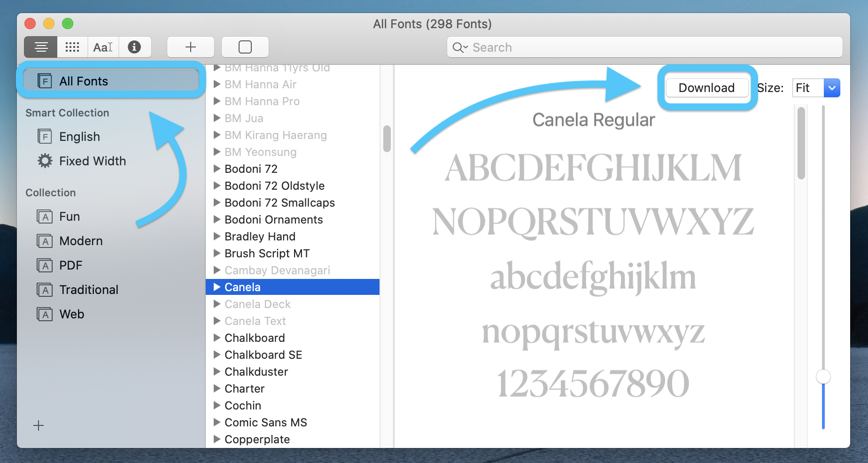Adjust the preview size slider
The width and height of the screenshot is (868, 463).
[823, 376]
